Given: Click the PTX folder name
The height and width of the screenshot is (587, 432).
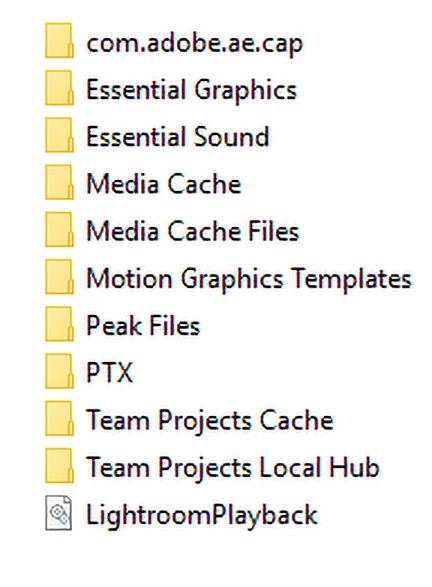Looking at the screenshot, I should pyautogui.click(x=109, y=372).
